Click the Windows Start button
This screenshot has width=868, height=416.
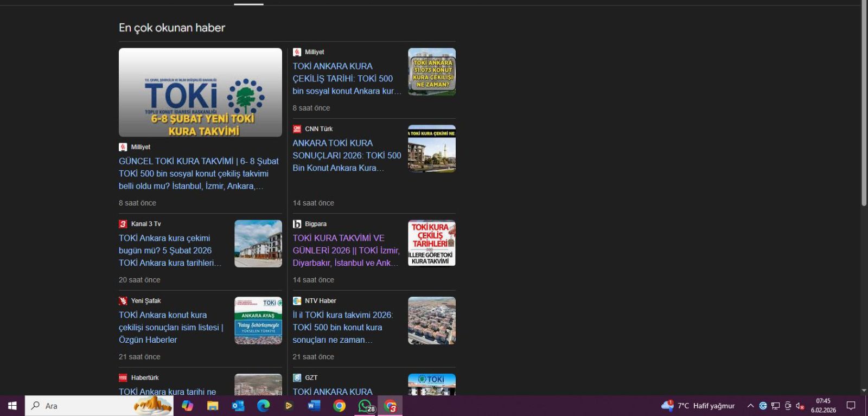pyautogui.click(x=12, y=406)
